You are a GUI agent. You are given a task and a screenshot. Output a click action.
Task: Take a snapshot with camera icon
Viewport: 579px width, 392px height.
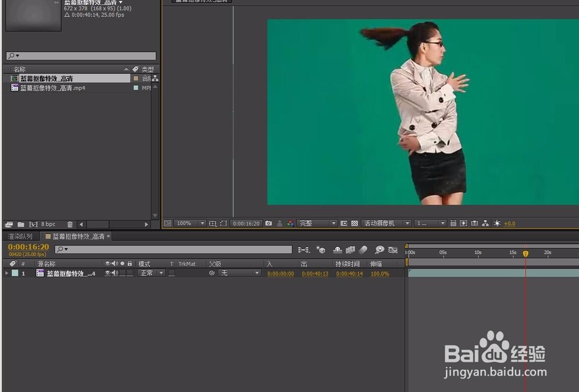click(x=269, y=224)
